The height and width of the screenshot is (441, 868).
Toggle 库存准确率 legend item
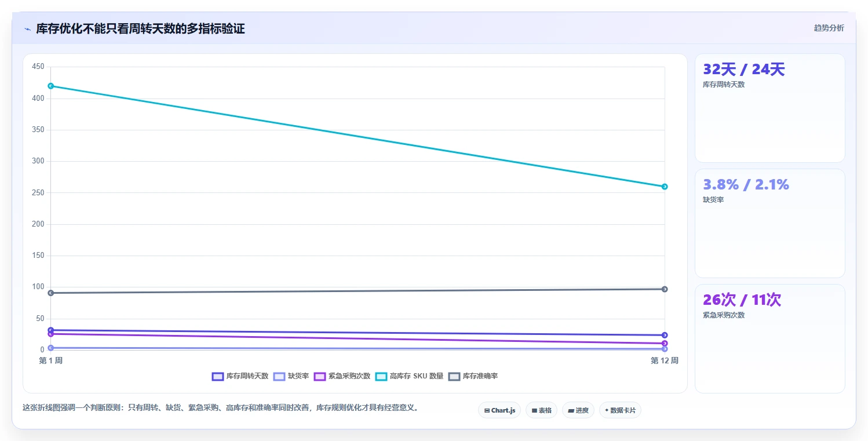coord(473,376)
